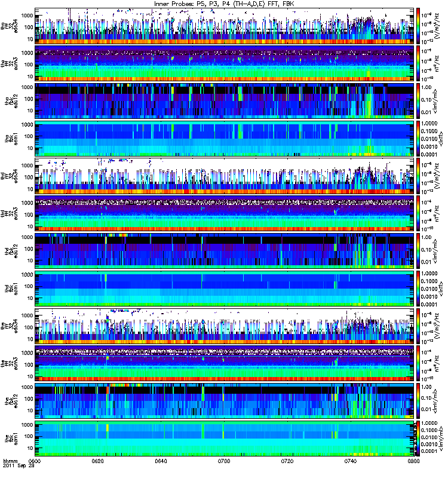This screenshot has width=448, height=478.
Task: Click the thd fff edc34 spectrogram panel
Action: click(225, 176)
